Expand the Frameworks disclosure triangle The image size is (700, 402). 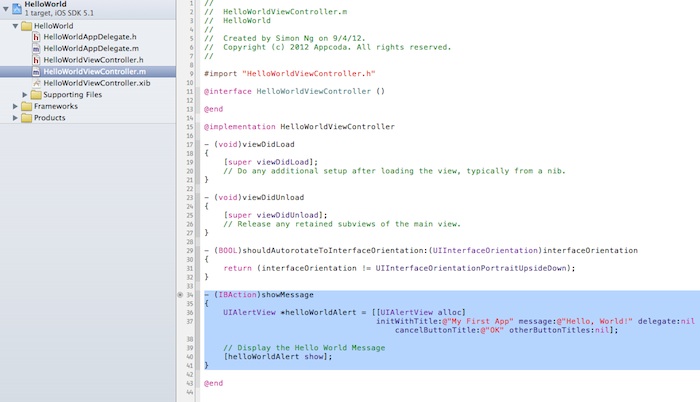(13, 106)
